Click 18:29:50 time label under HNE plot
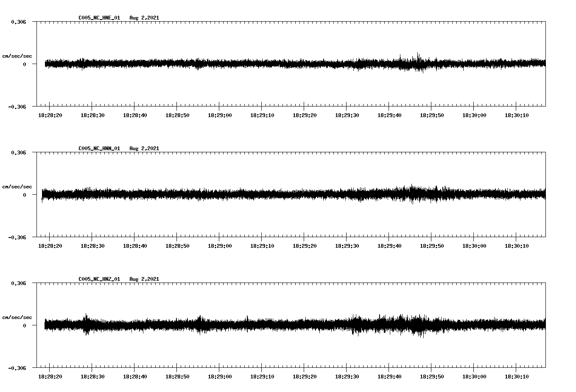Image resolution: width=576 pixels, height=392 pixels. click(432, 115)
